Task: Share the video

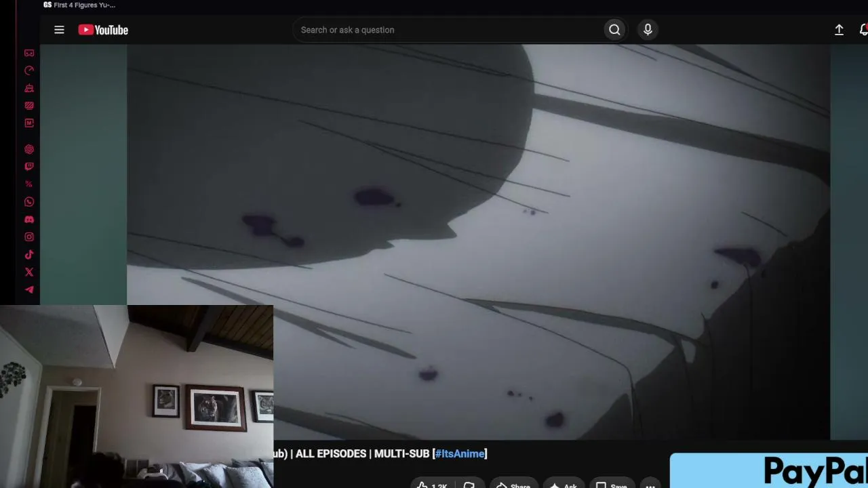Action: coord(513,485)
